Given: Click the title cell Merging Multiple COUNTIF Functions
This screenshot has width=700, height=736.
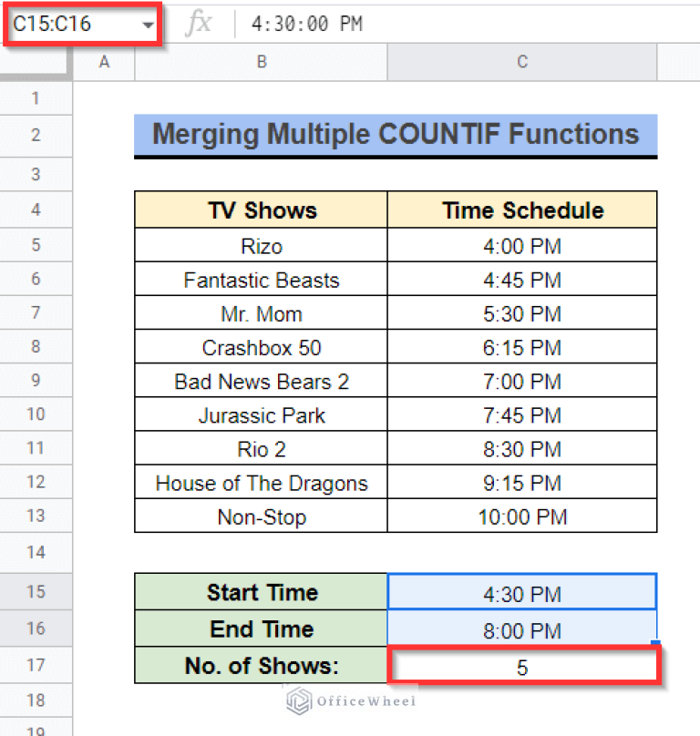Looking at the screenshot, I should tap(395, 135).
